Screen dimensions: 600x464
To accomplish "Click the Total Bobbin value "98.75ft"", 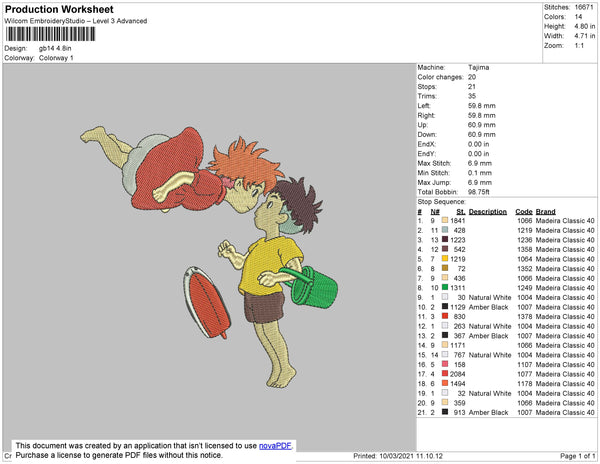I will (478, 192).
